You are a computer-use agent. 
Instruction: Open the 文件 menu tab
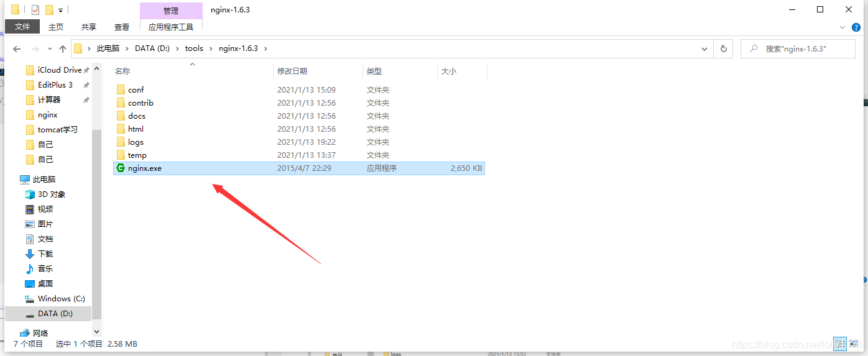coord(22,27)
